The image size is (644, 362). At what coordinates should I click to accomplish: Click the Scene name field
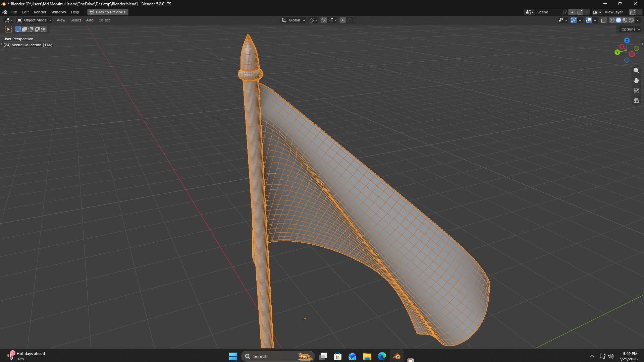549,12
